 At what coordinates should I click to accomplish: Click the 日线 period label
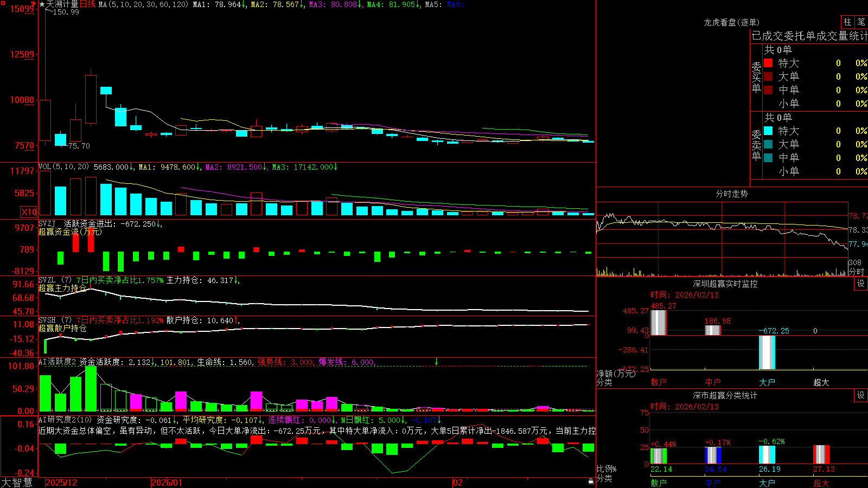pyautogui.click(x=87, y=4)
